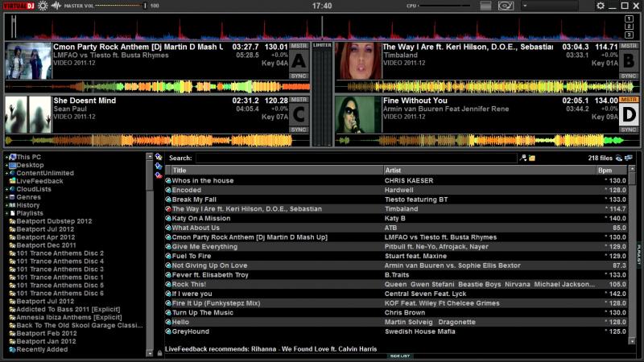The height and width of the screenshot is (362, 644).
Task: Click the track list's vertical scrollbar down arrow
Action: click(x=632, y=341)
